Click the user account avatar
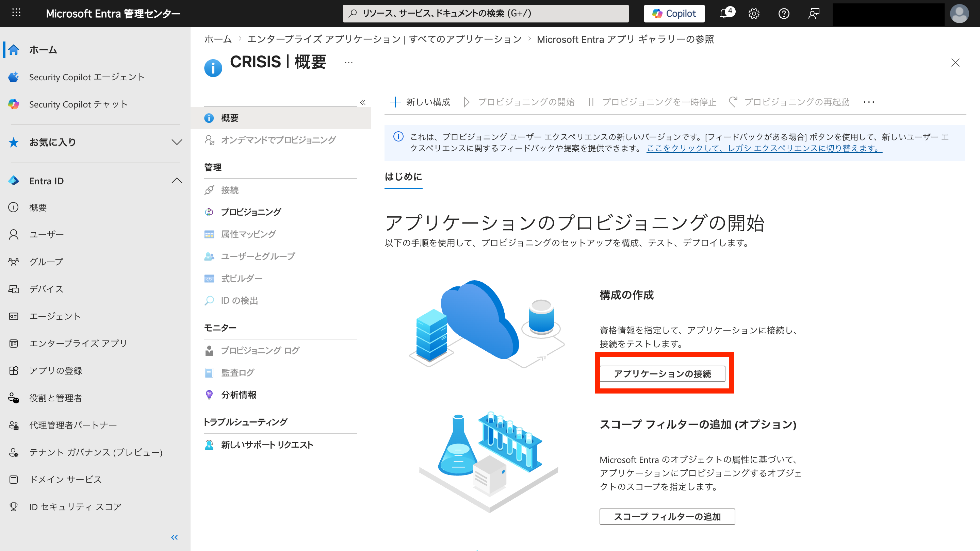980x551 pixels. tap(959, 13)
